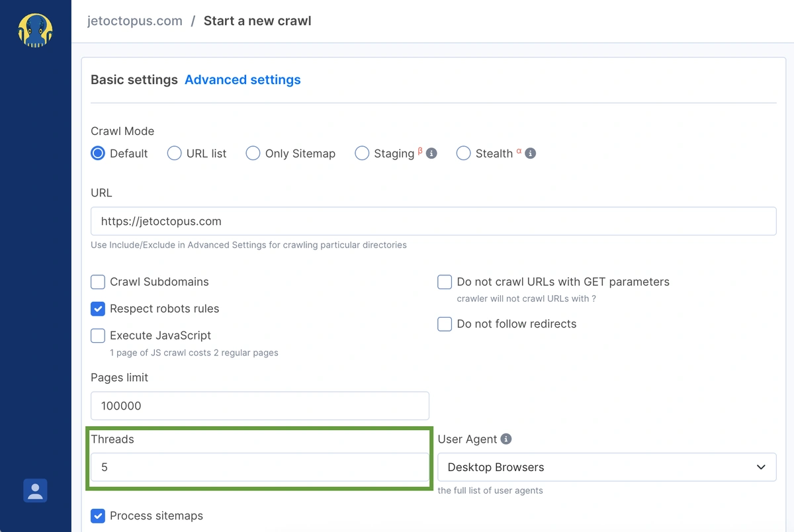
Task: Select Staging crawl mode radio button
Action: click(x=362, y=154)
